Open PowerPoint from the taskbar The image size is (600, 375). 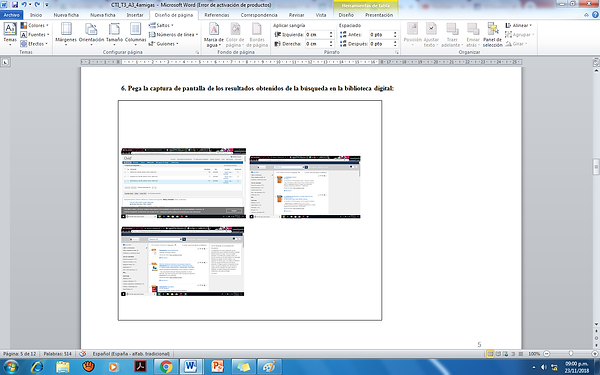pos(217,367)
